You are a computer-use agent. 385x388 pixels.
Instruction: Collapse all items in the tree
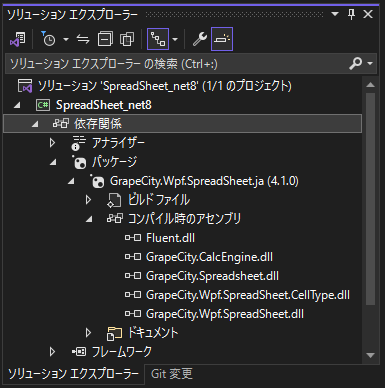click(x=105, y=39)
